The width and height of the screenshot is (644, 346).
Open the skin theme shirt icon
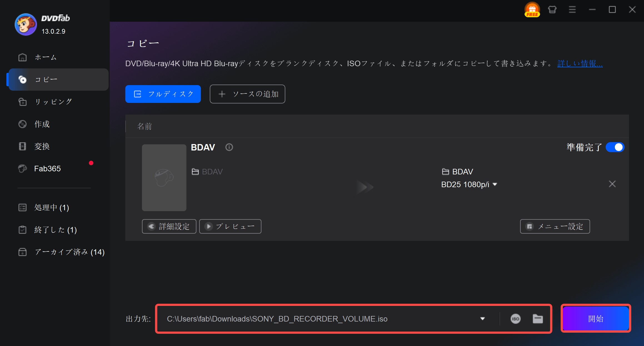[x=552, y=10]
